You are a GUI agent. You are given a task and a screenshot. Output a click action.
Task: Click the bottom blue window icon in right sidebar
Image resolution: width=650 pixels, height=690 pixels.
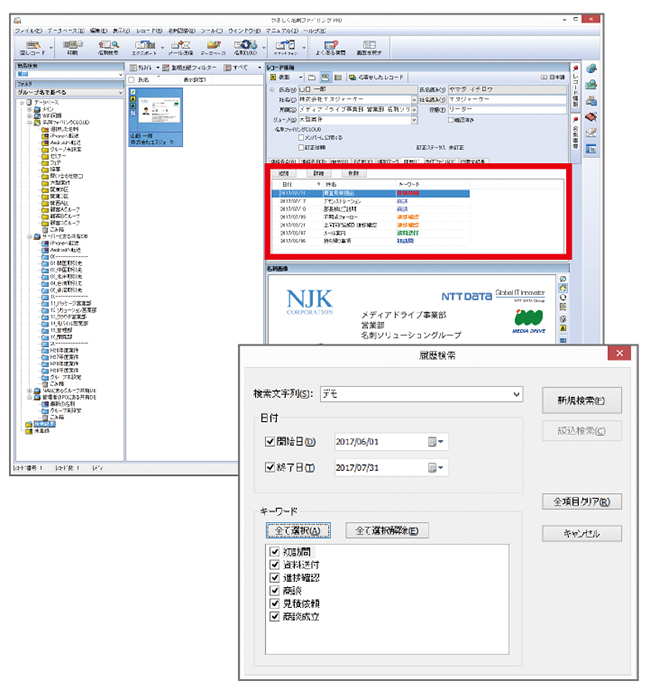coord(591,149)
